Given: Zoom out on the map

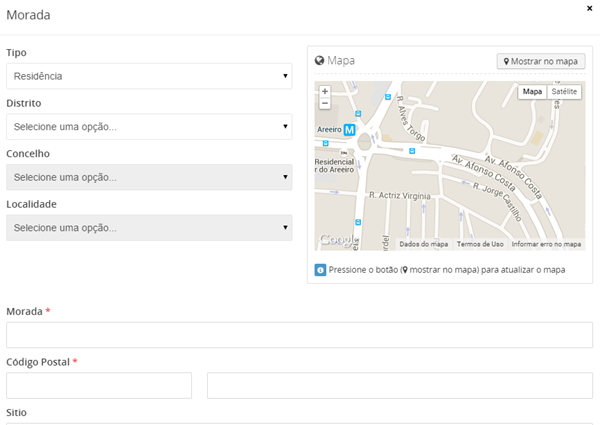Looking at the screenshot, I should coord(324,103).
